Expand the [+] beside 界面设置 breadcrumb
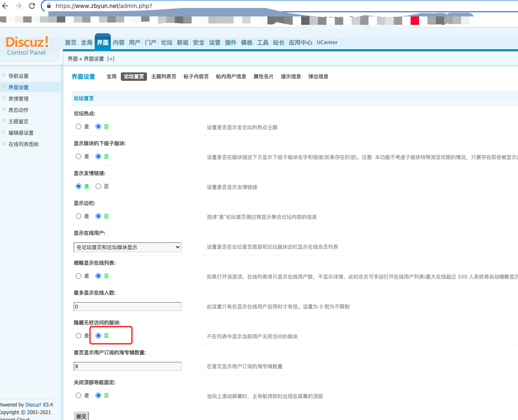 click(x=111, y=59)
